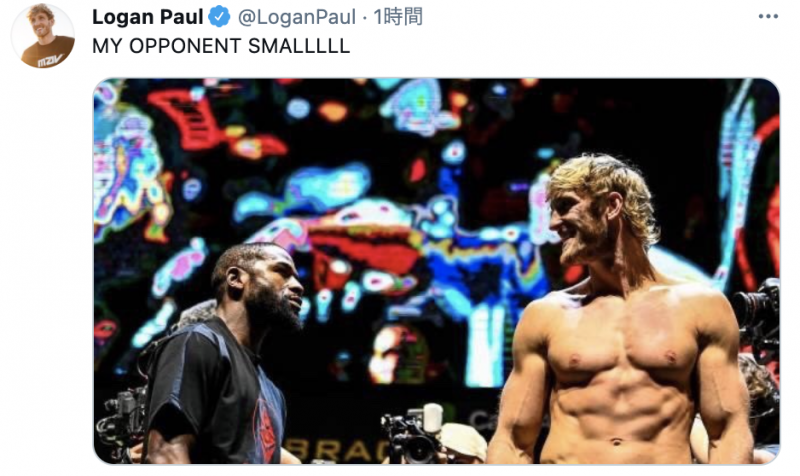Click the blue verified badge icon
This screenshot has height=476, width=800.
click(x=219, y=17)
